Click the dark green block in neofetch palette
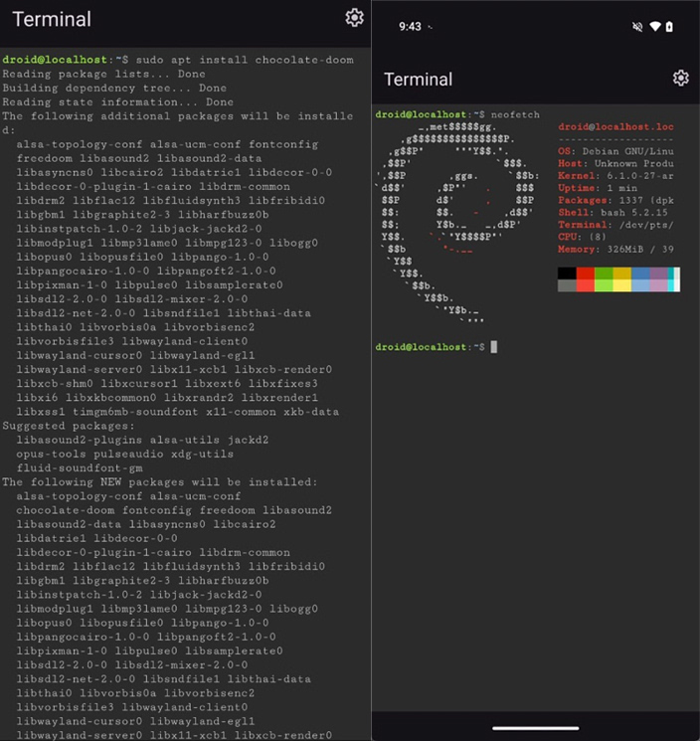Image resolution: width=700 pixels, height=741 pixels. tap(604, 274)
